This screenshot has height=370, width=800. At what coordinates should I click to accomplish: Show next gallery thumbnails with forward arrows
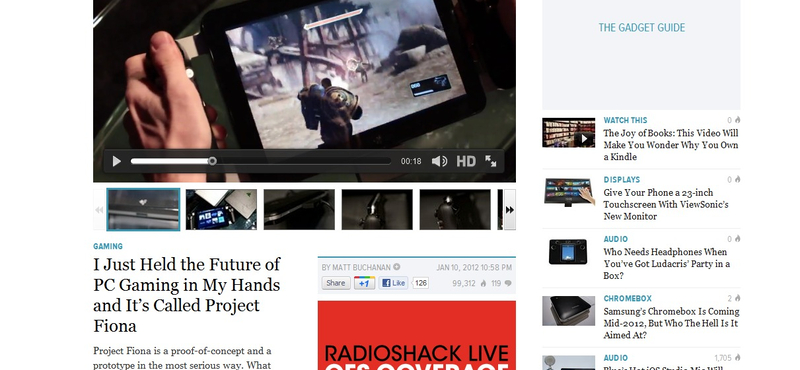point(509,210)
